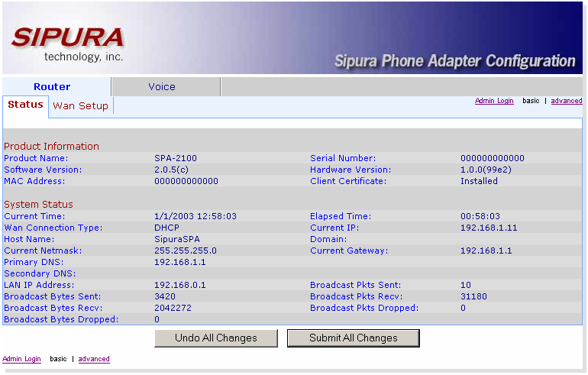Click the Broadcast Bytes Recv: label
Screen dimensions: 588x375
(53, 308)
